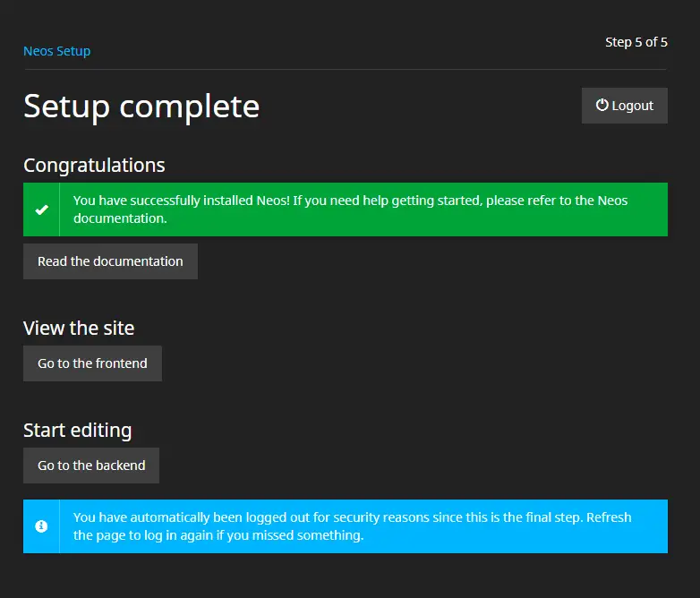700x598 pixels.
Task: Open the Neos Setup link
Action: click(56, 51)
